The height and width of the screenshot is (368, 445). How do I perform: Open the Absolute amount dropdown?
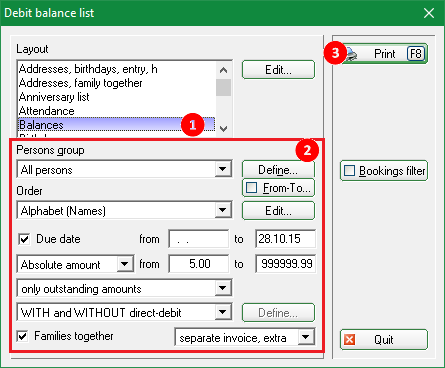(x=76, y=265)
